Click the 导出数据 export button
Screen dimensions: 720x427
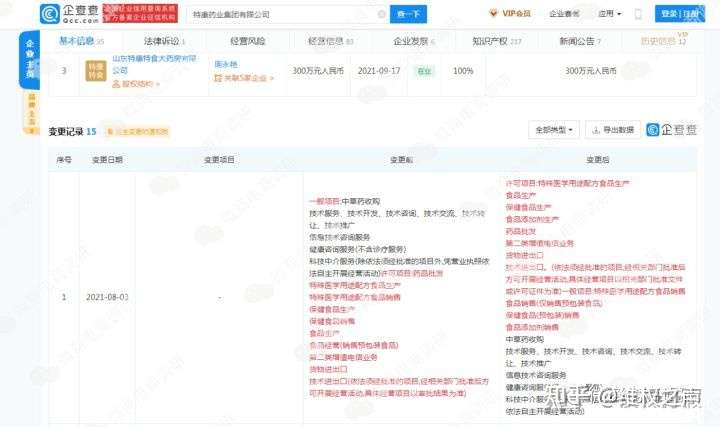point(613,130)
